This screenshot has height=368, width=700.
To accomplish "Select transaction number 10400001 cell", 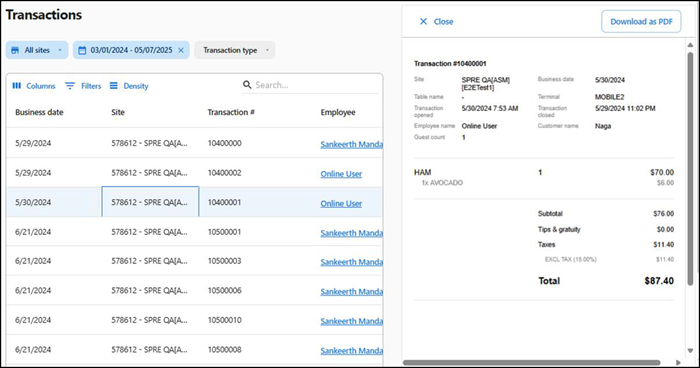I will 225,202.
